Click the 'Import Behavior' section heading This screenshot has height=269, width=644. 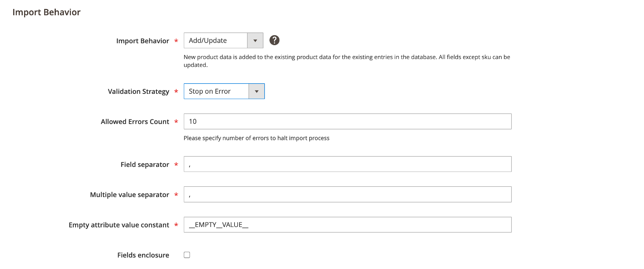tap(47, 12)
